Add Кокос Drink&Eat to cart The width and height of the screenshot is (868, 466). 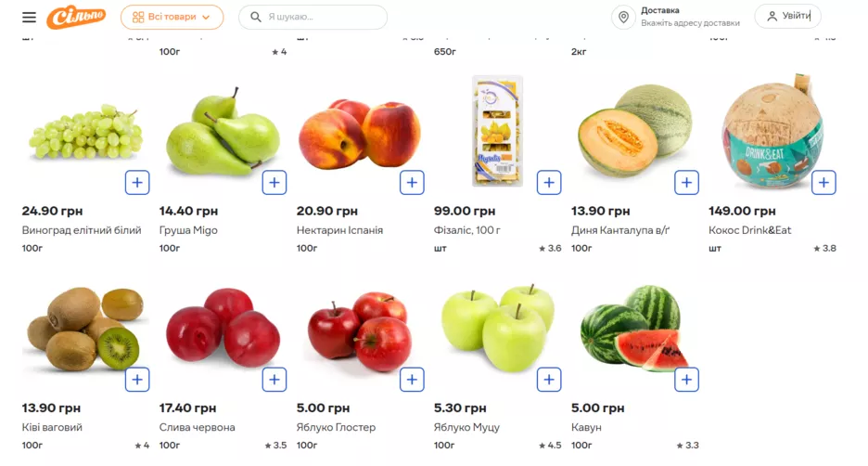[x=823, y=183]
